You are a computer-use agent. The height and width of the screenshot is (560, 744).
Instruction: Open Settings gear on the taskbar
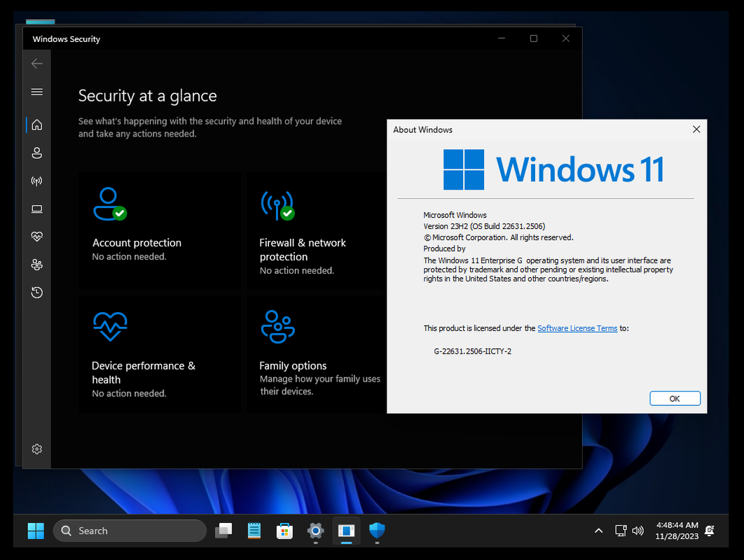[x=315, y=531]
